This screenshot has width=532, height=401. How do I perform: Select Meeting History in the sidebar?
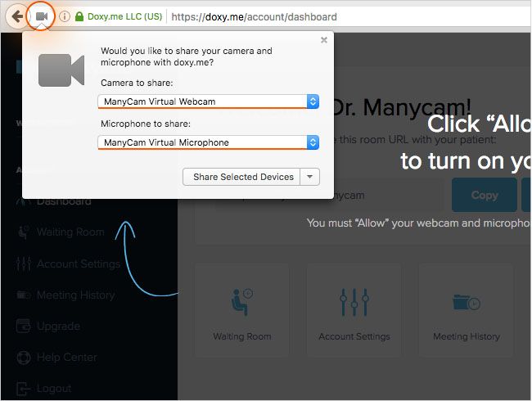pyautogui.click(x=75, y=295)
